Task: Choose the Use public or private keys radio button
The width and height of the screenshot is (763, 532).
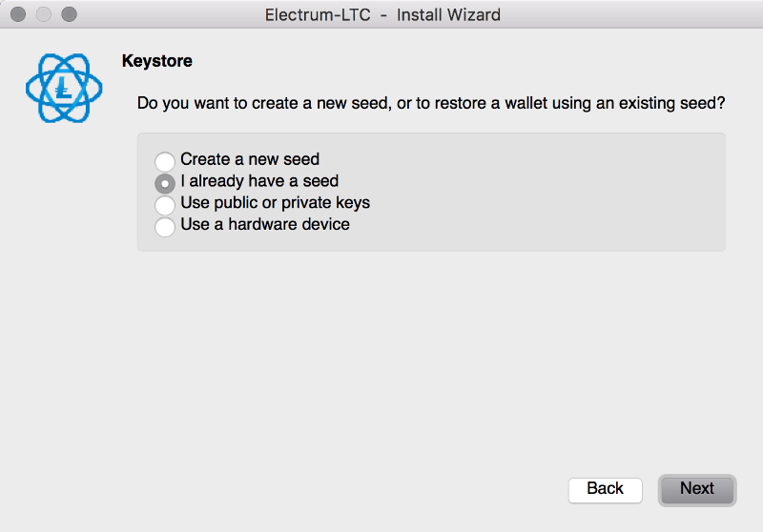Action: [x=165, y=204]
